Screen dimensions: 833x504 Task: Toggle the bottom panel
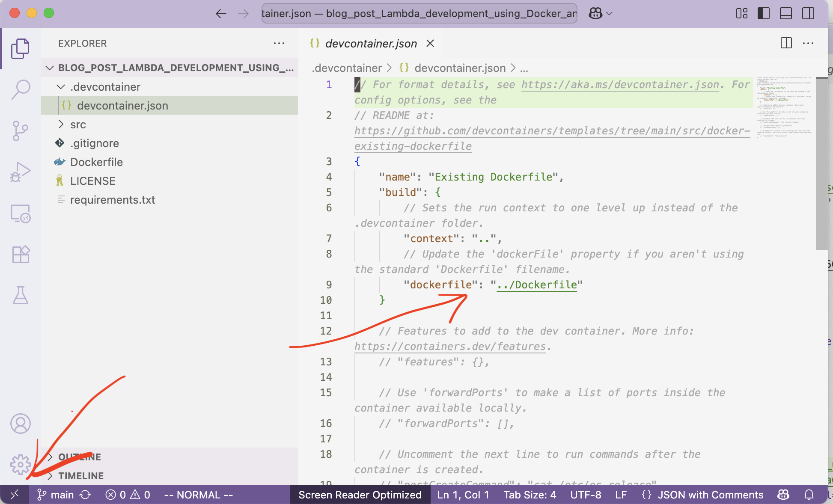coord(786,14)
